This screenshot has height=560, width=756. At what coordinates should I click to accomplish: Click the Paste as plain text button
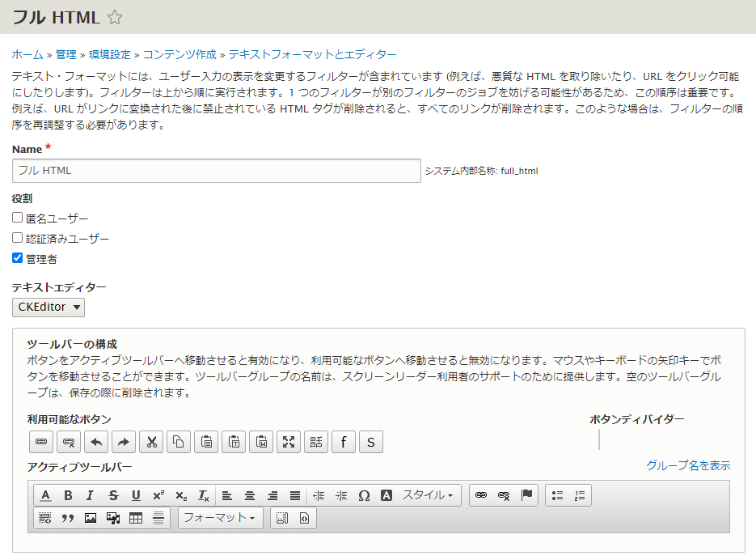pyautogui.click(x=234, y=442)
